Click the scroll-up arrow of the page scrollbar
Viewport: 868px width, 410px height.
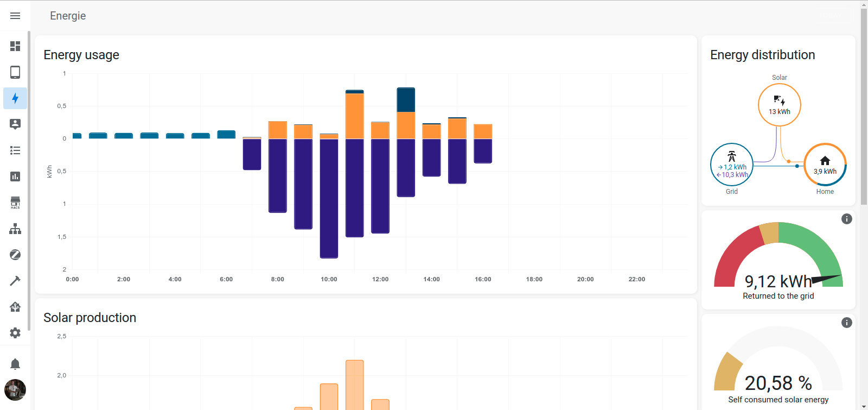864,4
